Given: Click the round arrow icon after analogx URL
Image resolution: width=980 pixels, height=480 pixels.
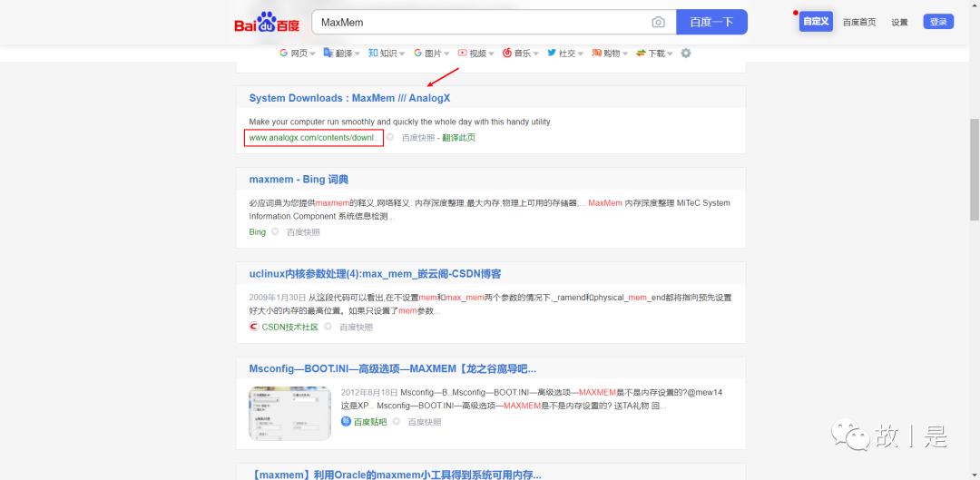Looking at the screenshot, I should [x=390, y=138].
